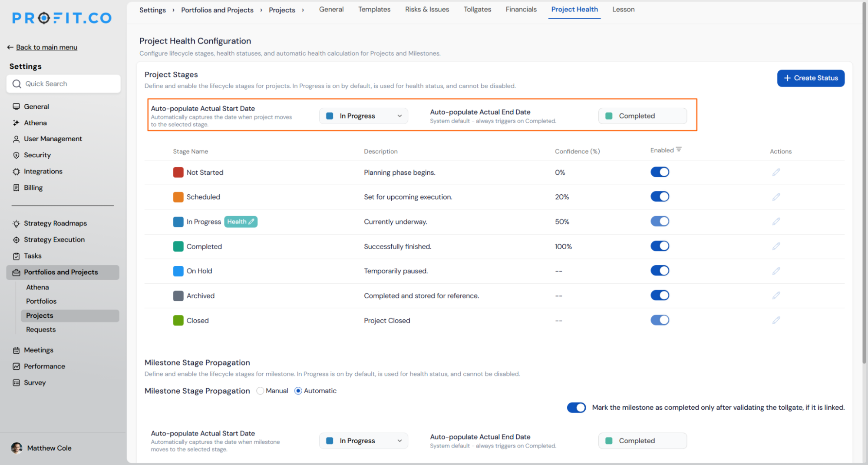Open project Actual Start Date stage dropdown
The width and height of the screenshot is (868, 465).
point(363,116)
